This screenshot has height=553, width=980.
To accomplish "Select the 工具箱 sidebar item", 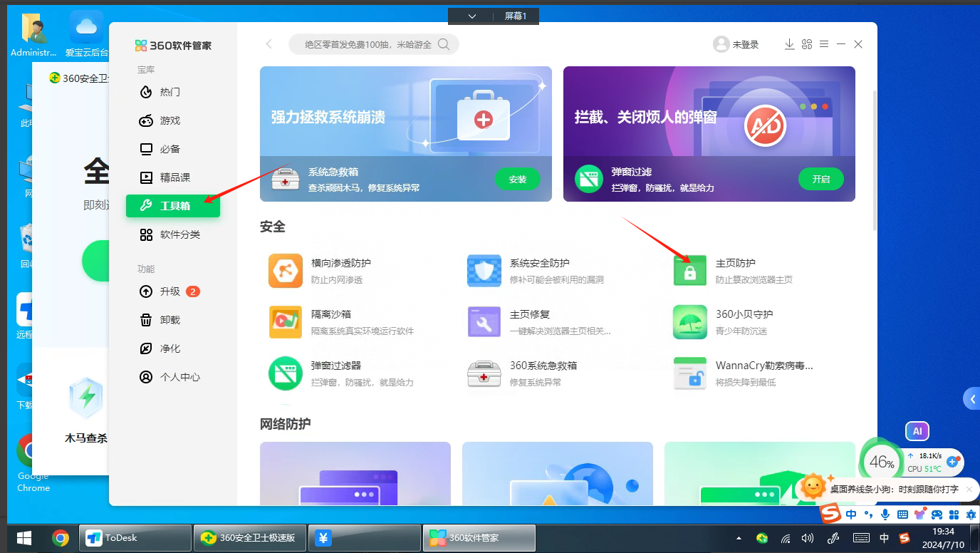I will click(173, 206).
